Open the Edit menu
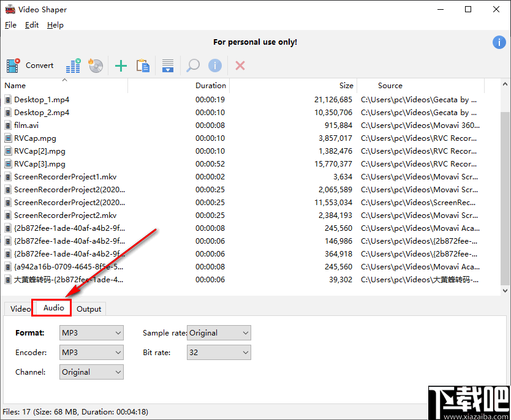 click(32, 25)
